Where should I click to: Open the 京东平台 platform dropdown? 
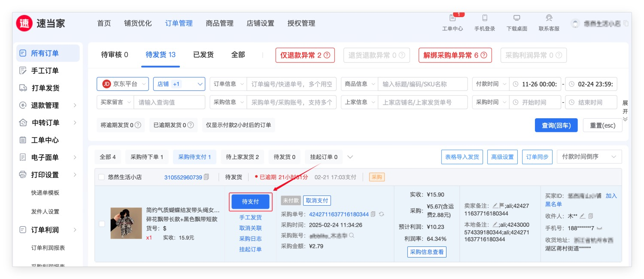pyautogui.click(x=123, y=84)
